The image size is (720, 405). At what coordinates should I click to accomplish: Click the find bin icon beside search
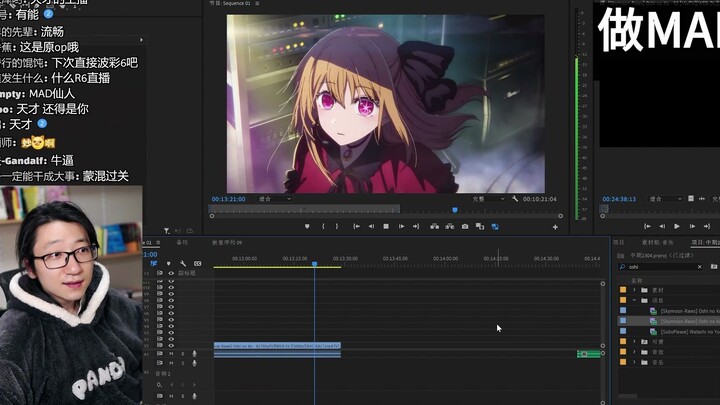pyautogui.click(x=714, y=266)
